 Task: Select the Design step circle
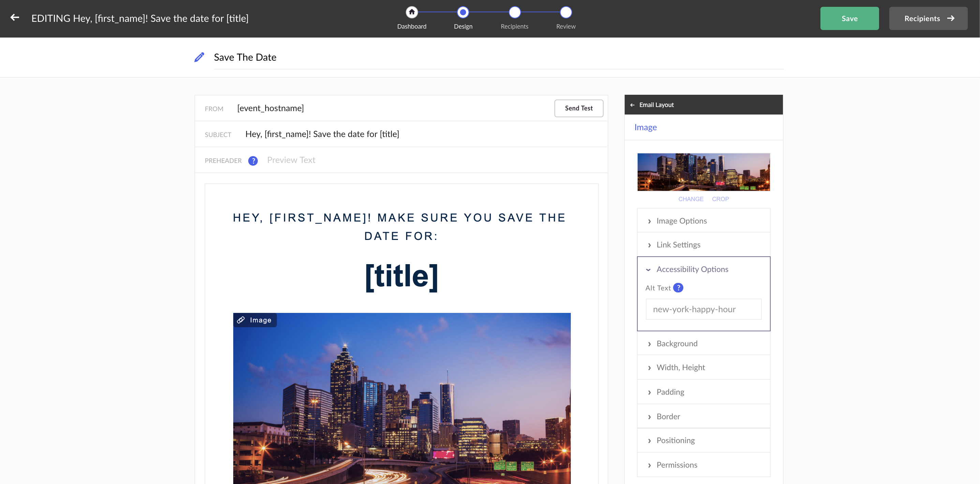coord(463,12)
